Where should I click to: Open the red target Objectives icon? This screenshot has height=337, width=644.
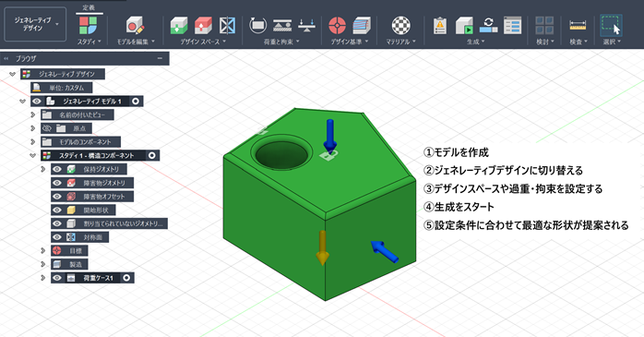point(337,26)
